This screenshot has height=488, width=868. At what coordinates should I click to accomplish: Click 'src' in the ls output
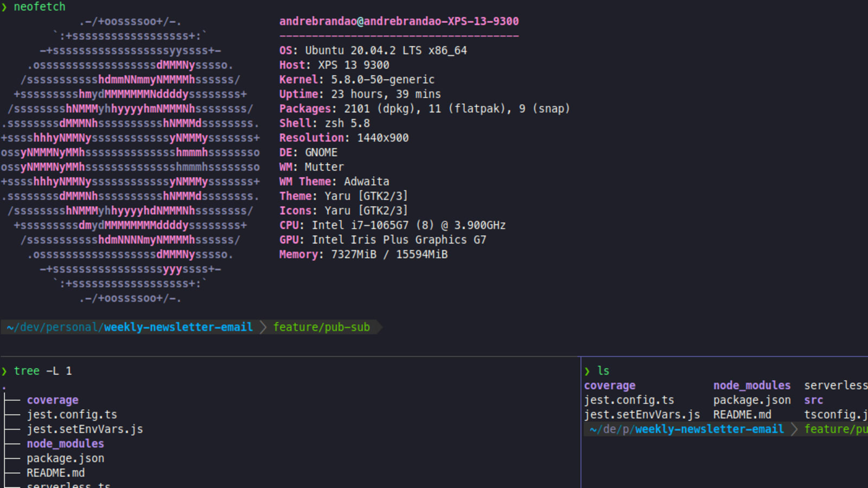click(814, 400)
